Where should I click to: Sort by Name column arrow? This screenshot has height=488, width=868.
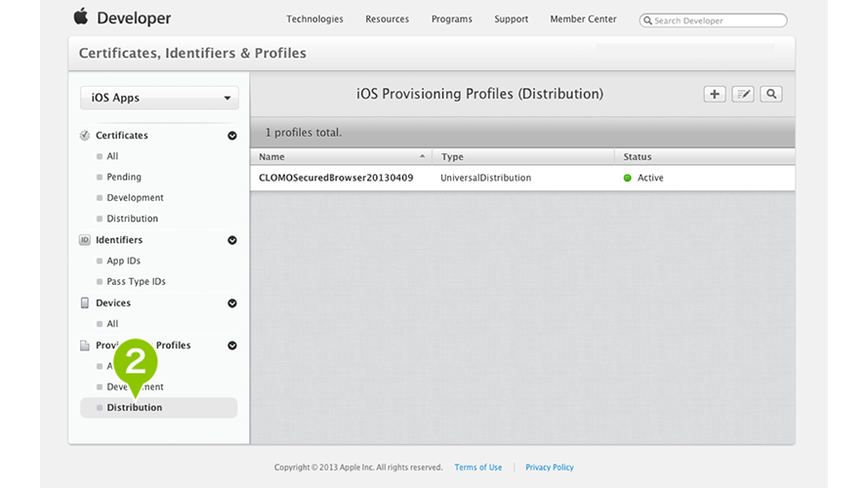[422, 156]
